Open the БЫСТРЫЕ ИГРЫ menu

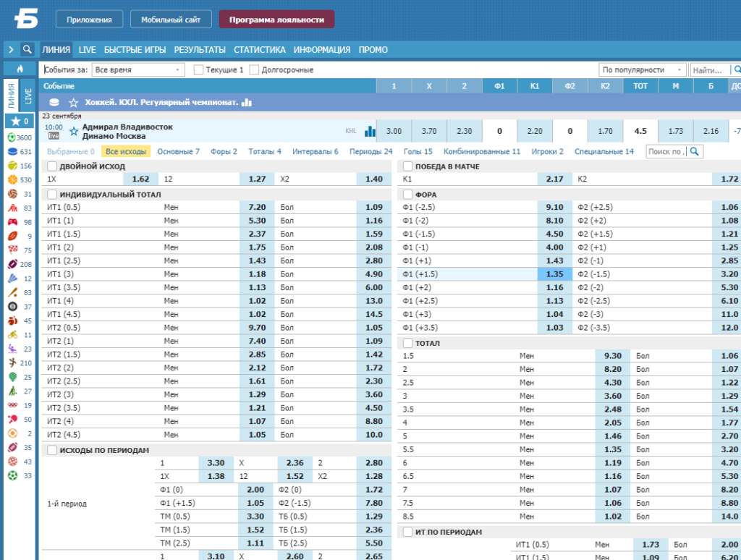[x=135, y=50]
